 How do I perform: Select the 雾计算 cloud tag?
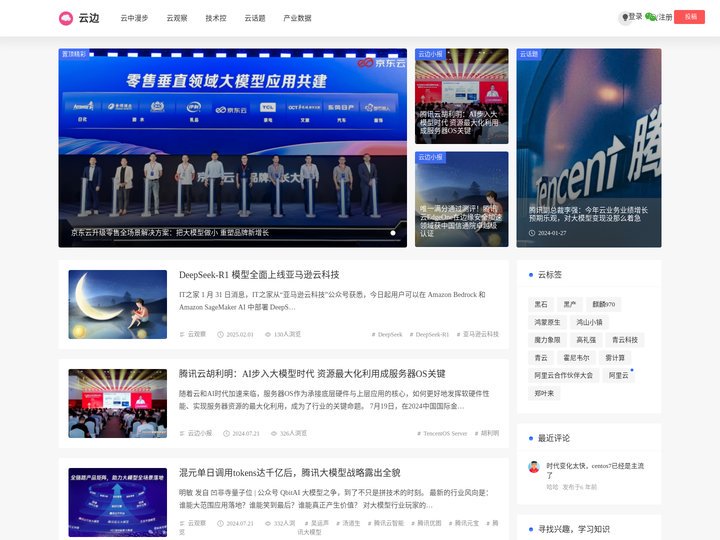point(615,358)
